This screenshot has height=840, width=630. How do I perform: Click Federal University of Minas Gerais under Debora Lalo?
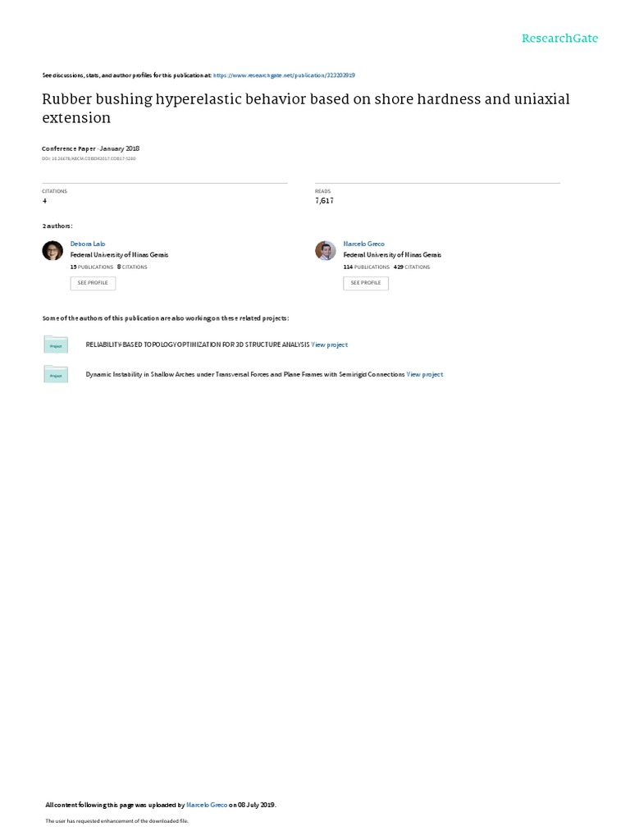click(x=119, y=255)
